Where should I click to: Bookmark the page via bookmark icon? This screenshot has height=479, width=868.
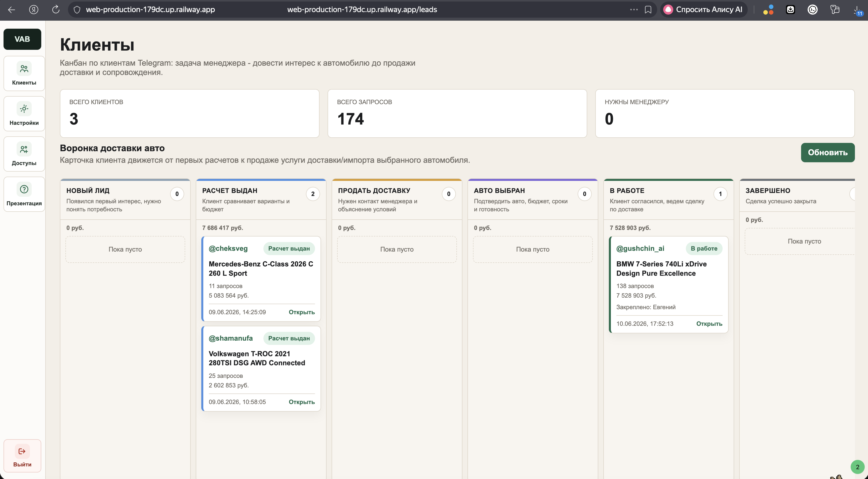[x=648, y=9]
